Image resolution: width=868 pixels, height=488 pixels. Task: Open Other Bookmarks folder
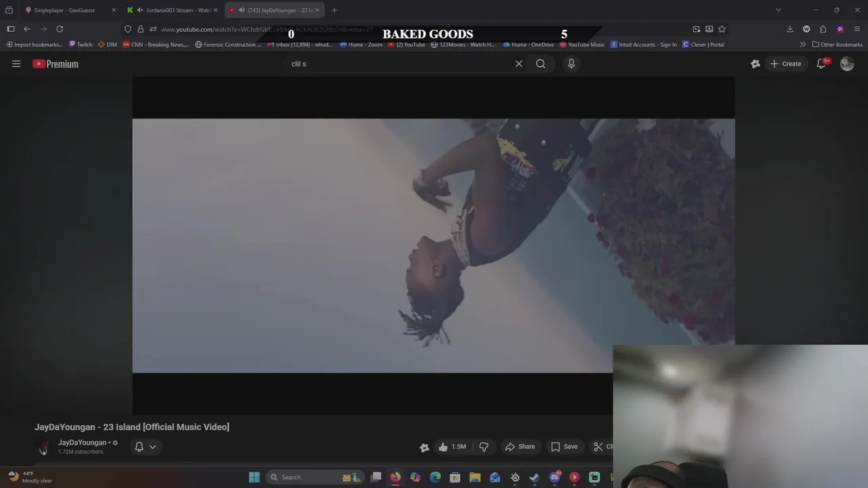(837, 45)
